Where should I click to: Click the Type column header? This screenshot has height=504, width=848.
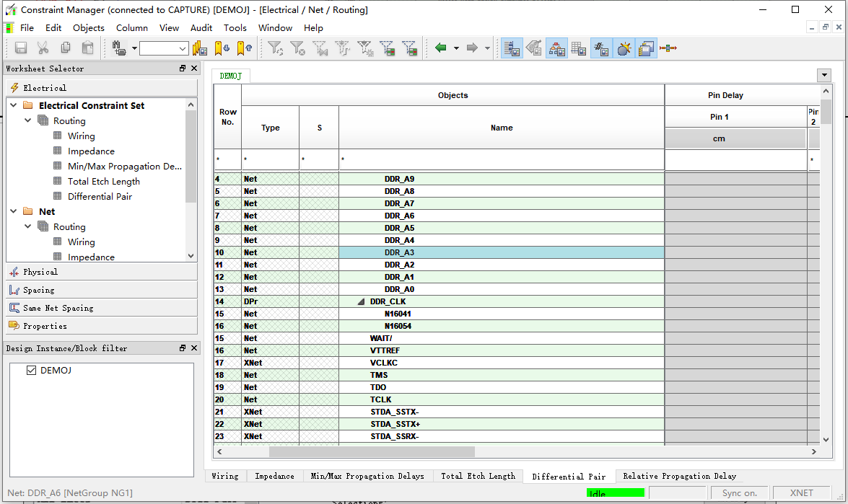point(271,128)
